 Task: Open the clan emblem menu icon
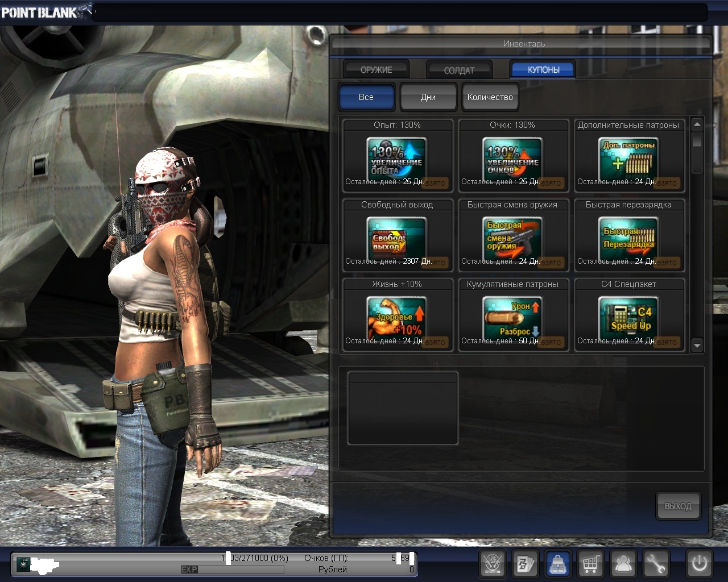coord(493,564)
